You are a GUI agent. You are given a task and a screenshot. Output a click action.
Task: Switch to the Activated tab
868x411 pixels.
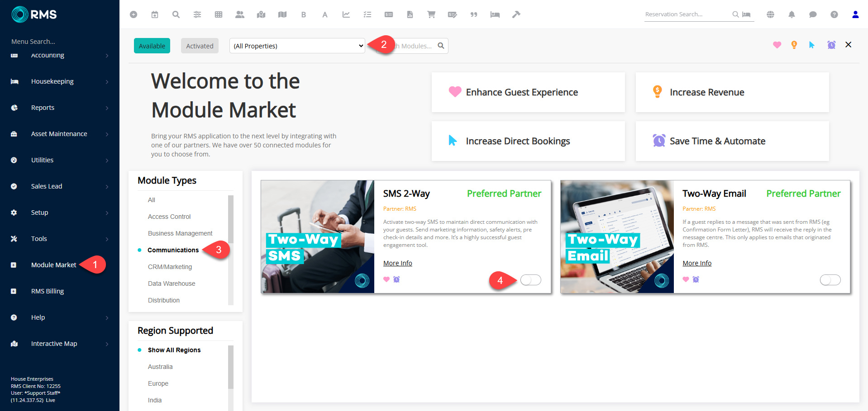tap(200, 46)
